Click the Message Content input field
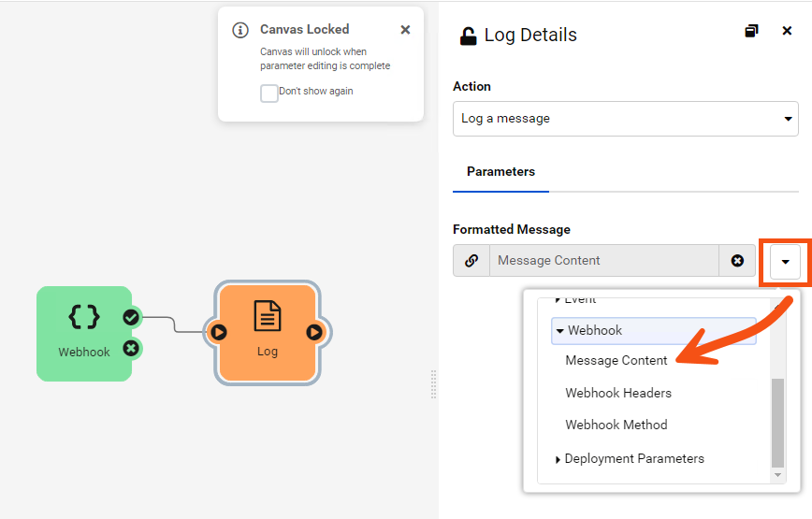Viewport: 812px width, 519px height. pyautogui.click(x=603, y=260)
